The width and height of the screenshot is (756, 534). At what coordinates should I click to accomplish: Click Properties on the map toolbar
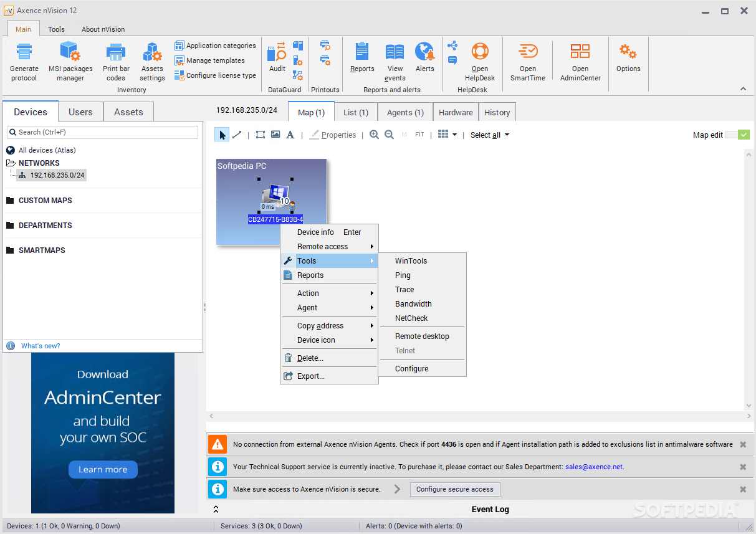click(333, 135)
